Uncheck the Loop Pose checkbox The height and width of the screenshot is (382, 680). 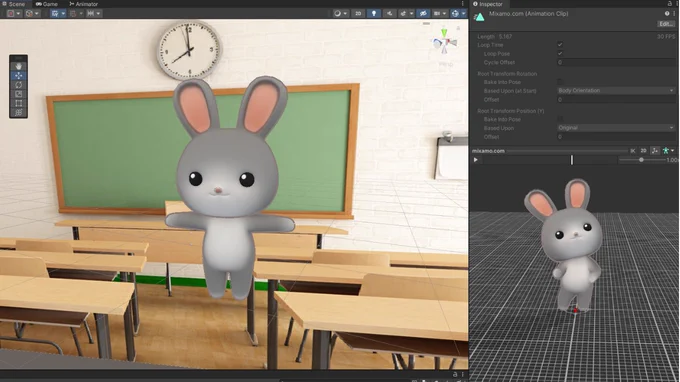(560, 53)
